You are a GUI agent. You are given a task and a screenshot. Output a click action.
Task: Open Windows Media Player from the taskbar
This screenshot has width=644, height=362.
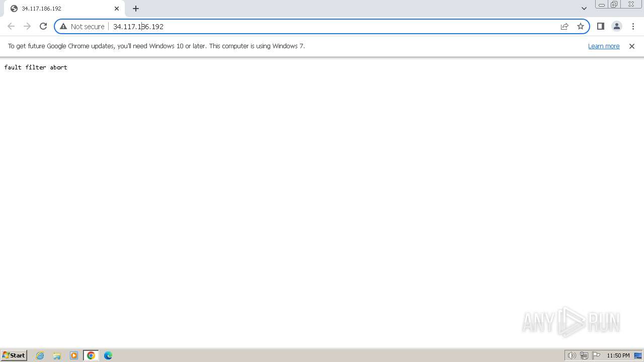coord(74,355)
